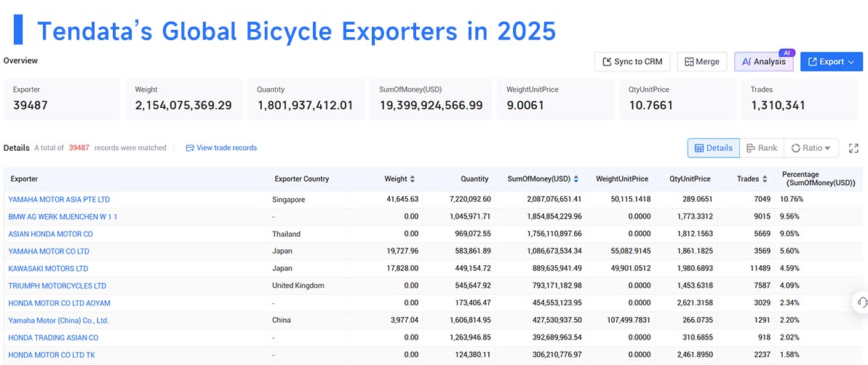Open exporter Yamaha Motor (China) Co., Ltd.
The width and height of the screenshot is (868, 365).
point(59,320)
